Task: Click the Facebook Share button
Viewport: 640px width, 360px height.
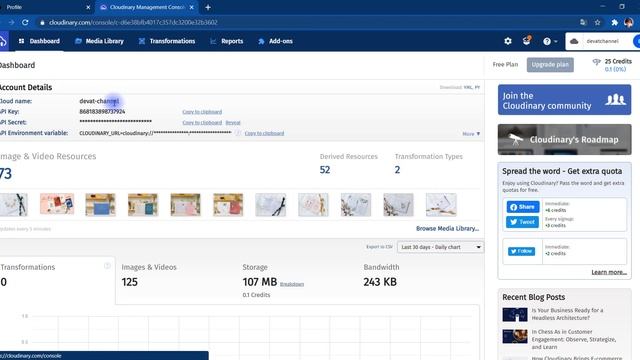Action: coord(523,207)
